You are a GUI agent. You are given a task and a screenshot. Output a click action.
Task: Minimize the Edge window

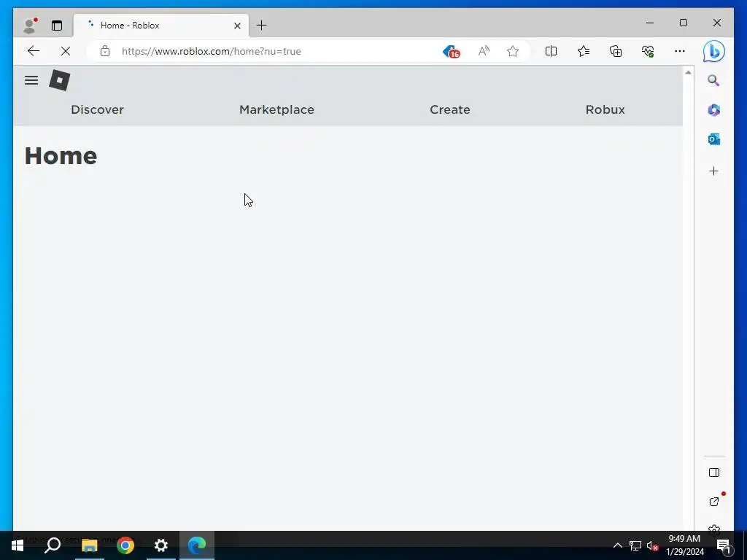click(650, 23)
